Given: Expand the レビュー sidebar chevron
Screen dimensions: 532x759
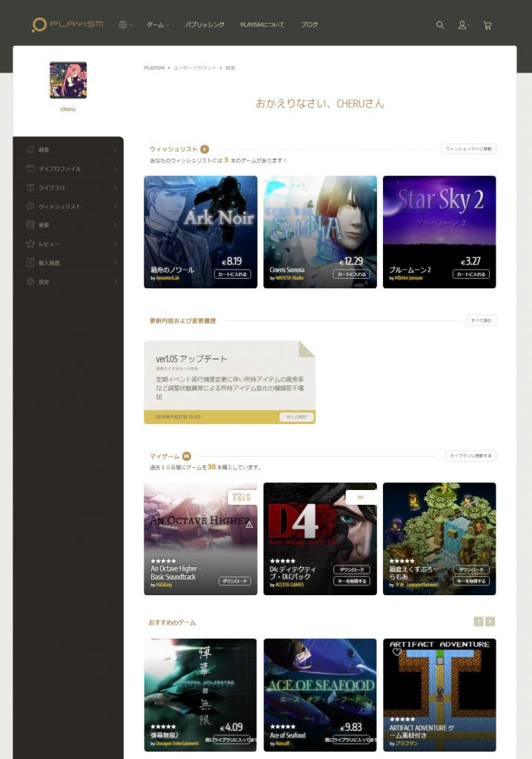Looking at the screenshot, I should [x=115, y=243].
